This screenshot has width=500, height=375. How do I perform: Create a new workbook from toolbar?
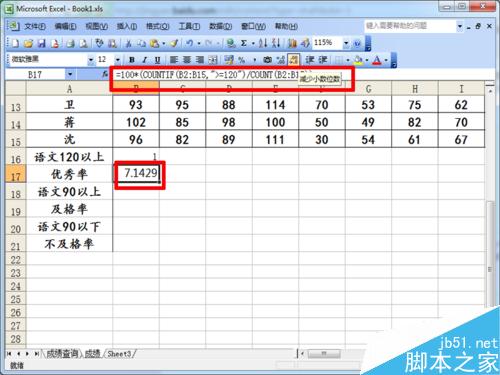pyautogui.click(x=15, y=43)
